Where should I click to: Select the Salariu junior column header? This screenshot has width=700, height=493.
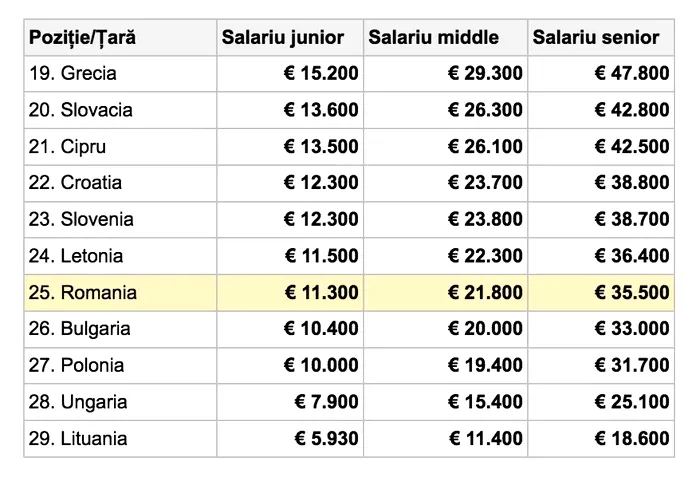coord(283,37)
